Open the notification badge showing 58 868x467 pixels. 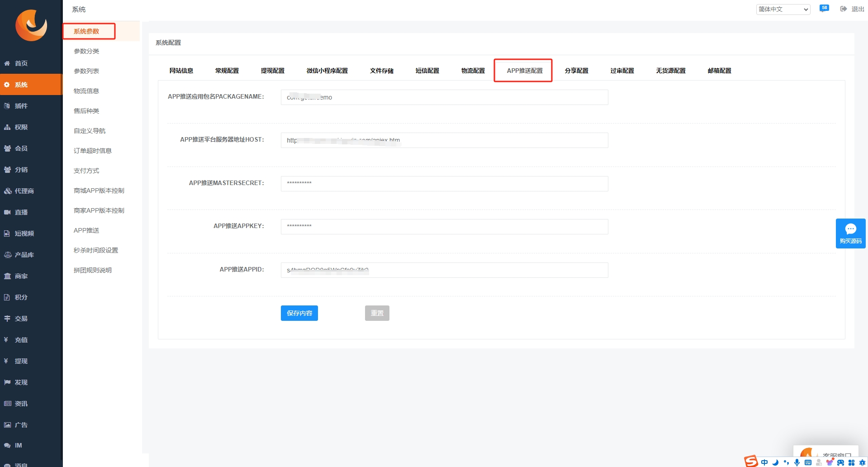click(824, 8)
